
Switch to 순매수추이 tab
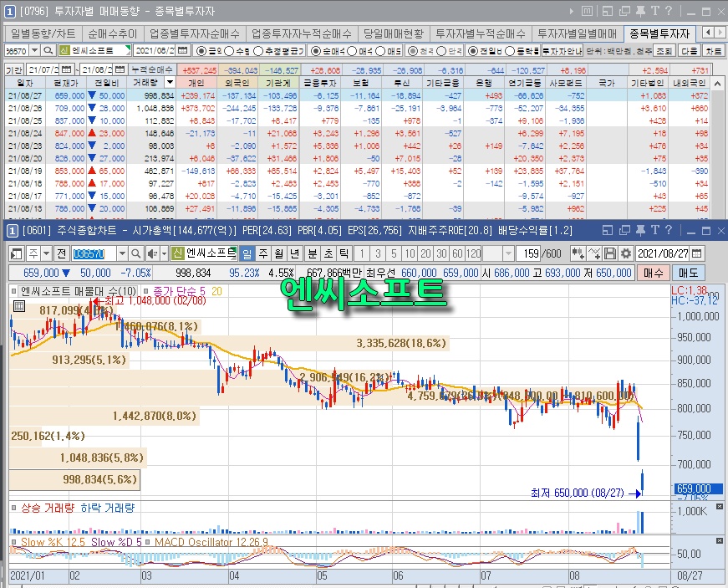pos(113,33)
